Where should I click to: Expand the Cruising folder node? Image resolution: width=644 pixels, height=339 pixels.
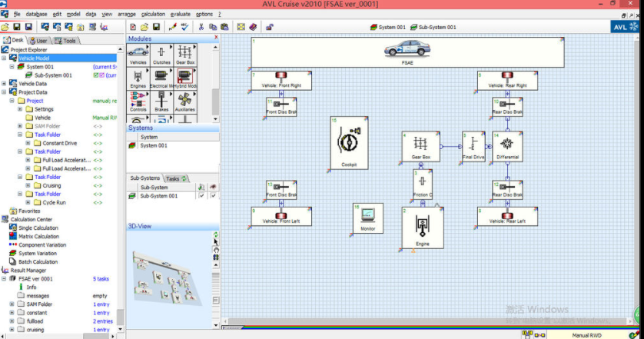(x=28, y=185)
